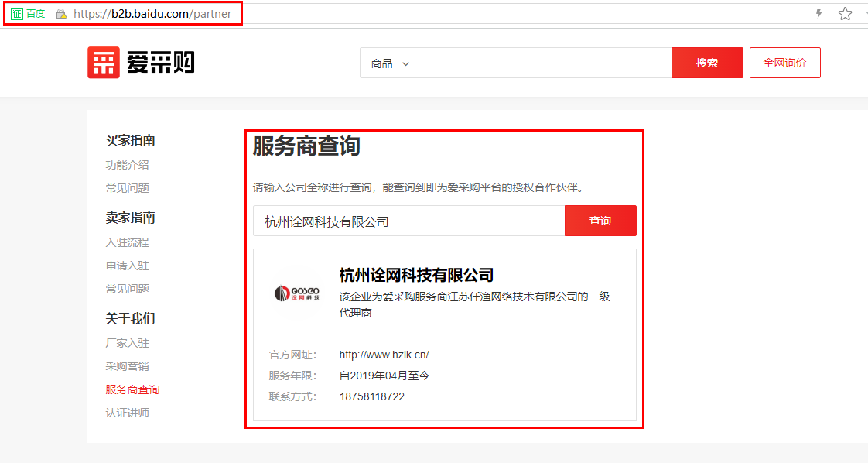
Task: Click the 爱采购 logo
Action: 141,63
